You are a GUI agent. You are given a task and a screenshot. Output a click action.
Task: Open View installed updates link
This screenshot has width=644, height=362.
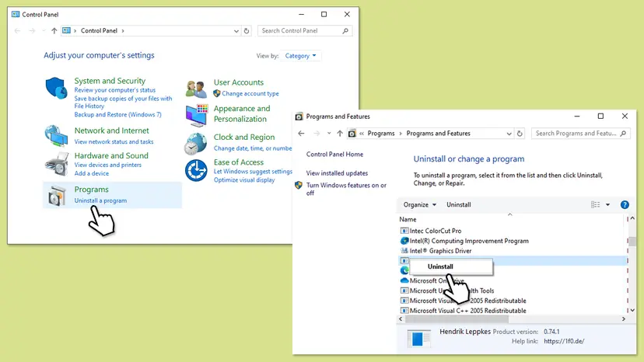coord(338,173)
